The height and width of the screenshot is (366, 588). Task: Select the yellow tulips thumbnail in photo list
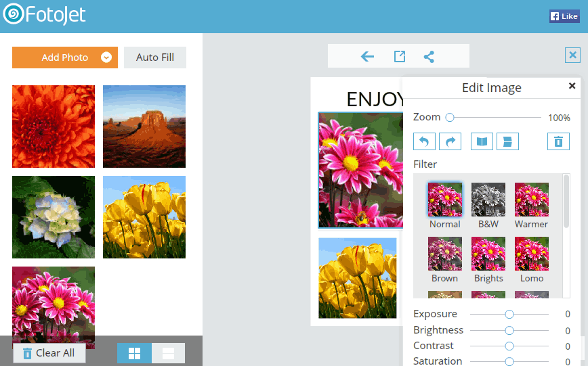(144, 217)
